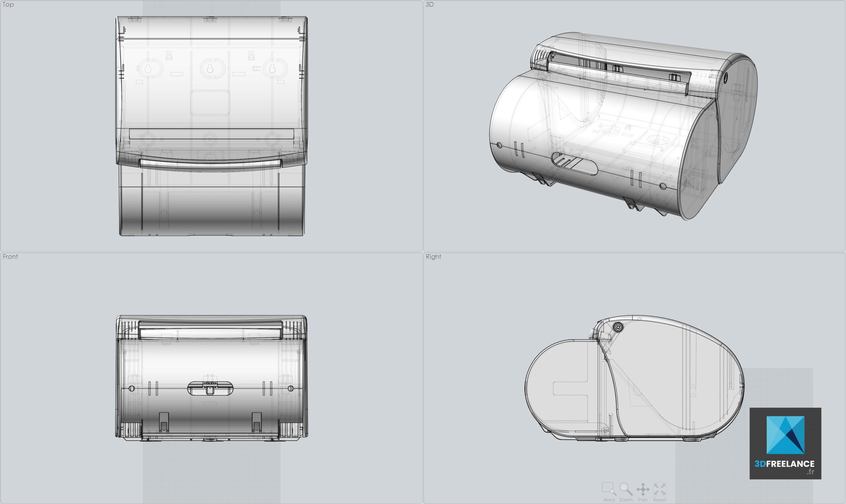846x504 pixels.
Task: Choose the Pan four-arrow tool
Action: 642,490
